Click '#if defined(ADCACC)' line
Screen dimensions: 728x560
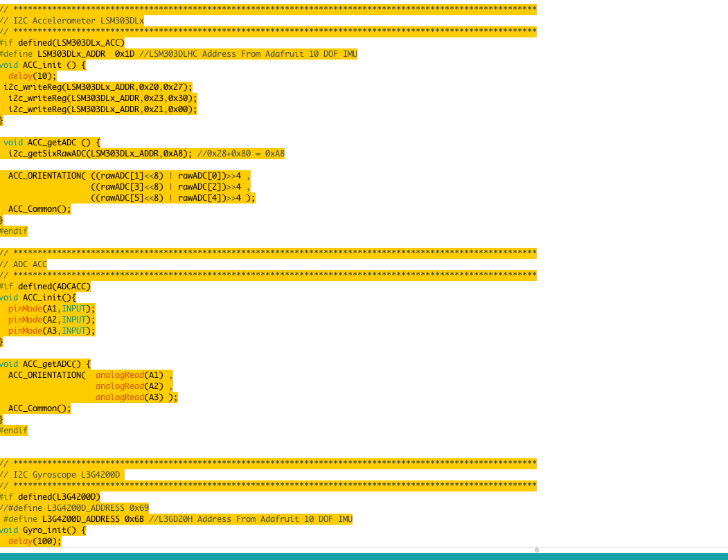coord(46,287)
